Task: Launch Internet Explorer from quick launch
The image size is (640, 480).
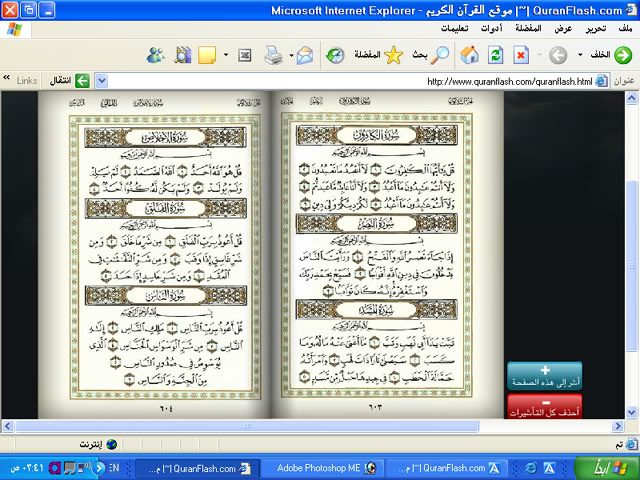Action: (x=531, y=468)
